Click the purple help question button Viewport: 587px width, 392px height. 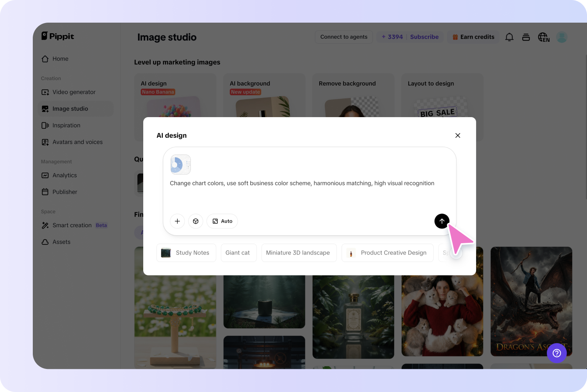pos(557,353)
